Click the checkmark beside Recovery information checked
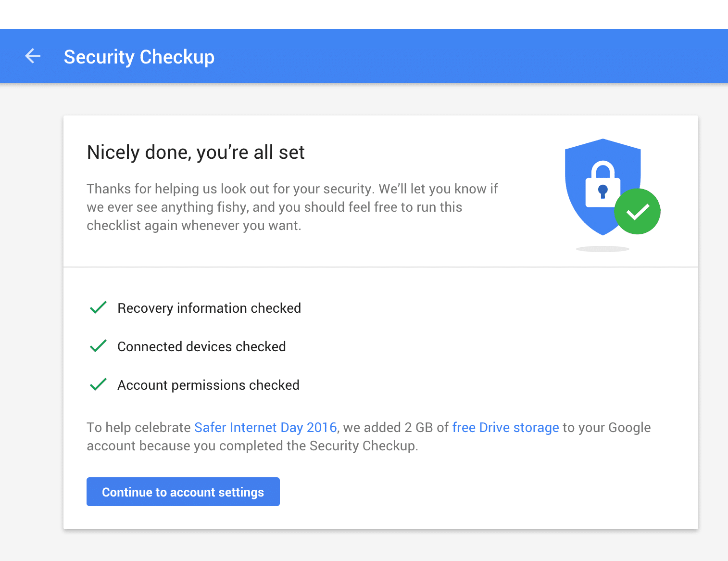The image size is (728, 561). tap(98, 307)
